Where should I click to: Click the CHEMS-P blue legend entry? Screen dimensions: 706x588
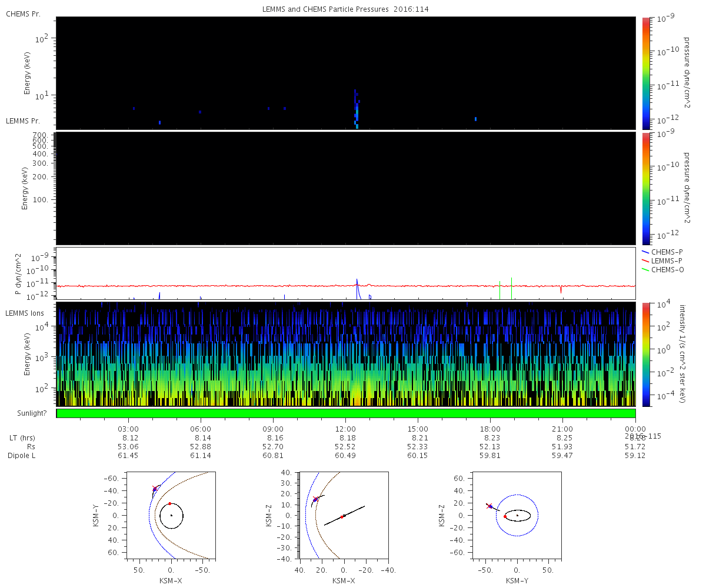pos(662,252)
